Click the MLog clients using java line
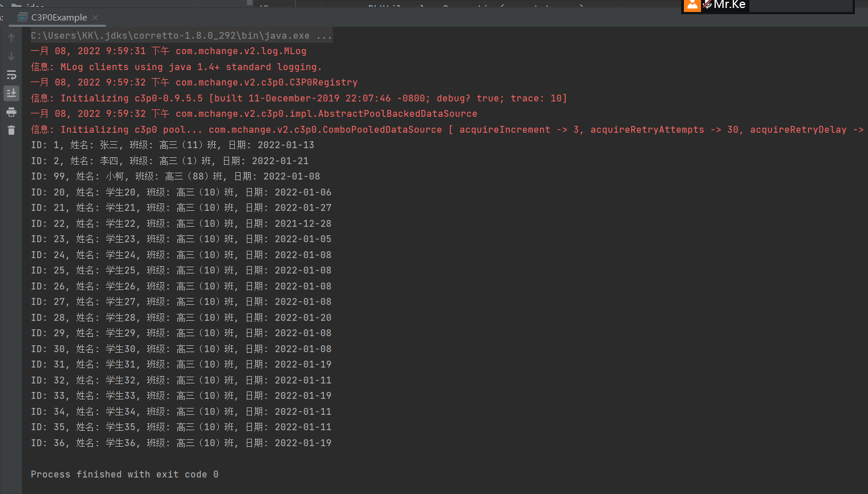The height and width of the screenshot is (494, 868). point(176,67)
